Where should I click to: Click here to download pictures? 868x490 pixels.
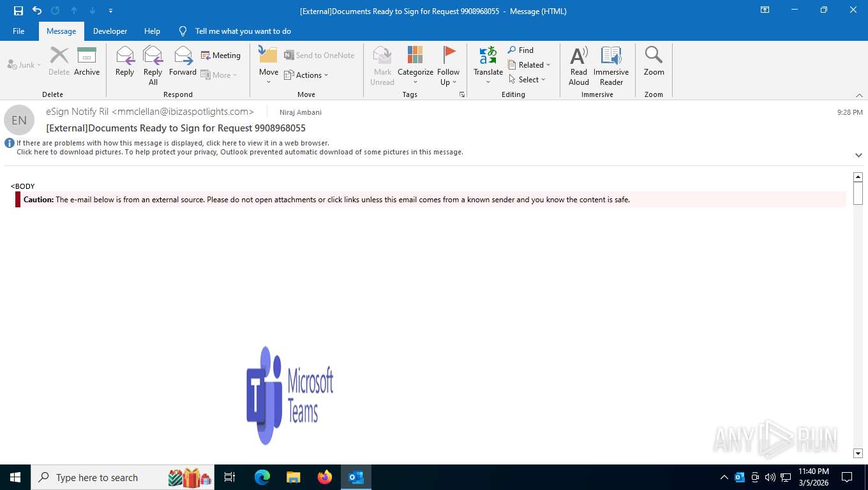click(239, 152)
